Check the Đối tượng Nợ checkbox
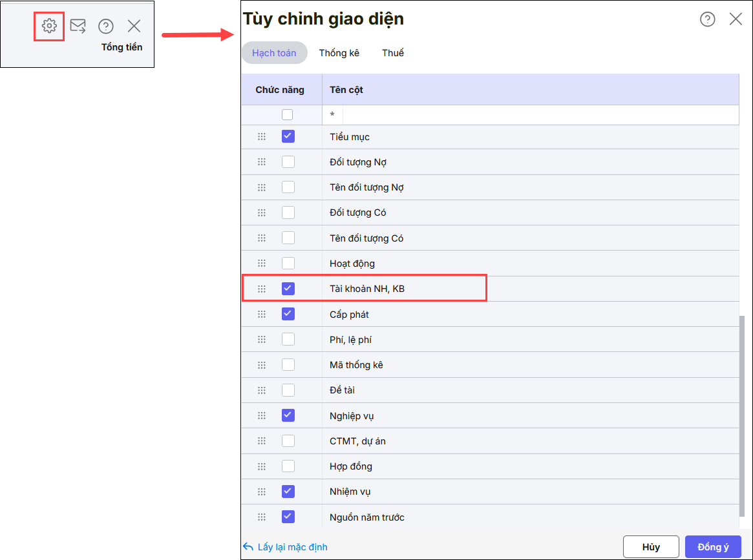Viewport: 753px width, 560px height. (288, 161)
